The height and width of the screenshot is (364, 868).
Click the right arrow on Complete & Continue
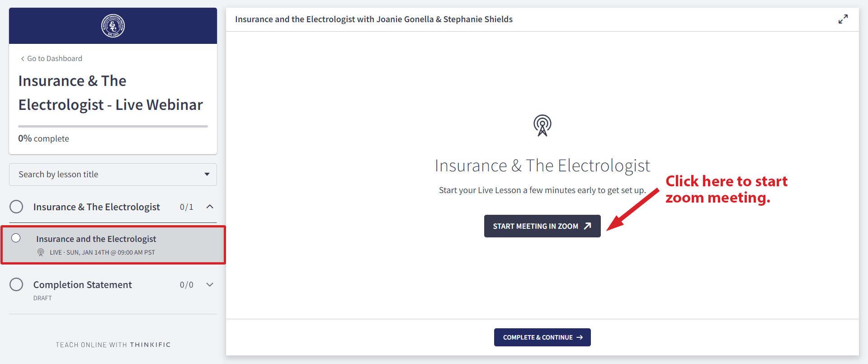(x=580, y=337)
